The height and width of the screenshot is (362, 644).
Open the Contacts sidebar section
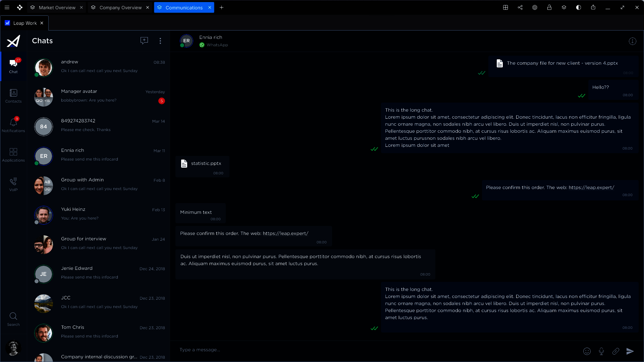click(x=13, y=96)
